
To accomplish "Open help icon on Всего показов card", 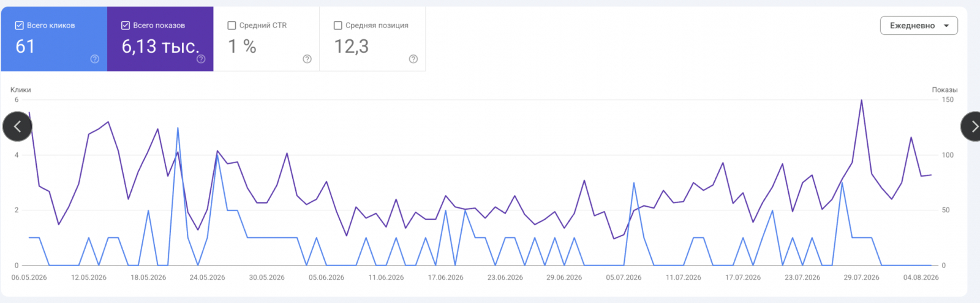I will (x=201, y=59).
